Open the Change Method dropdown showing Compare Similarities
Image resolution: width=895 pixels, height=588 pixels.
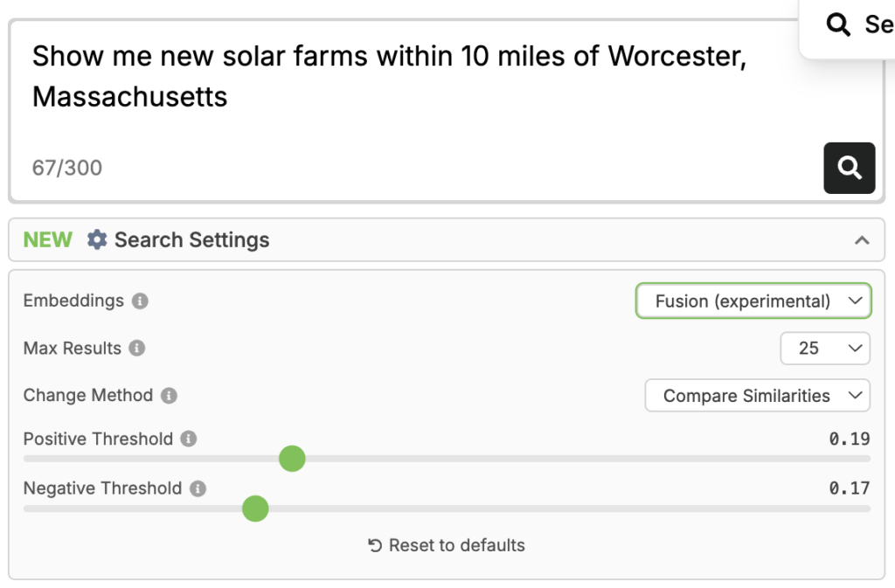coord(757,396)
